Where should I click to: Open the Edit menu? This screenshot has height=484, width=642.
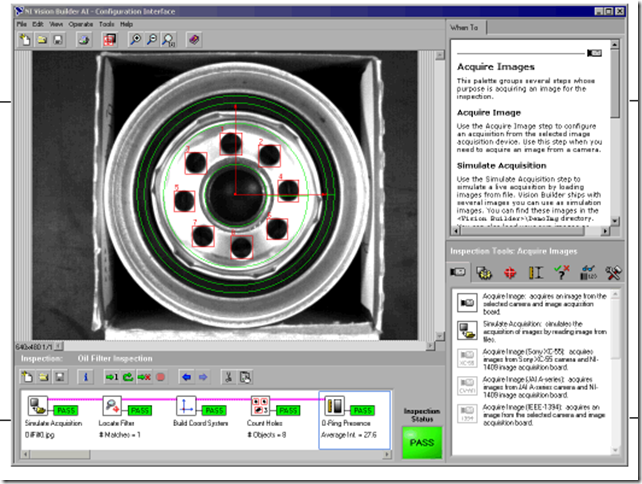38,24
